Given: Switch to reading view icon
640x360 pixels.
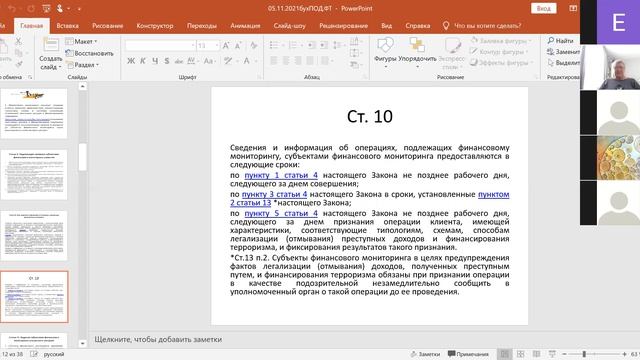Looking at the screenshot, I should click(x=536, y=354).
